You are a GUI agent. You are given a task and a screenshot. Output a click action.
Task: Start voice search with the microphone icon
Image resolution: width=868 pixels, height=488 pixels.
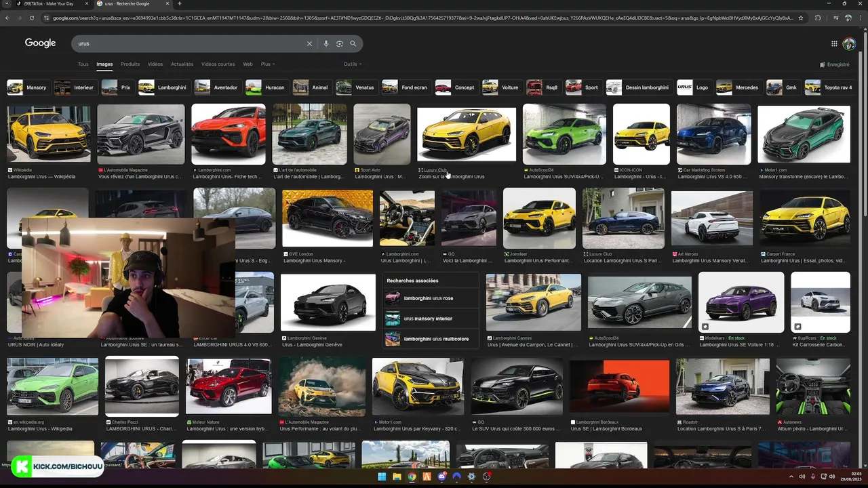pos(326,43)
